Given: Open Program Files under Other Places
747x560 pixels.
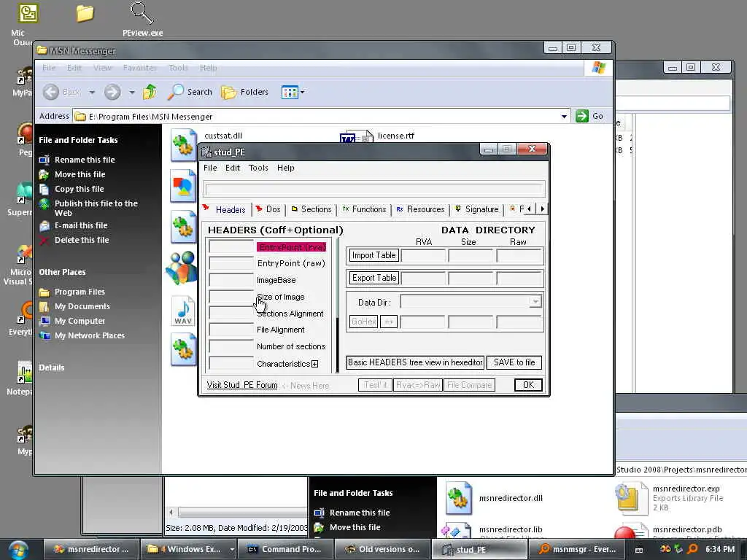Looking at the screenshot, I should click(x=80, y=292).
